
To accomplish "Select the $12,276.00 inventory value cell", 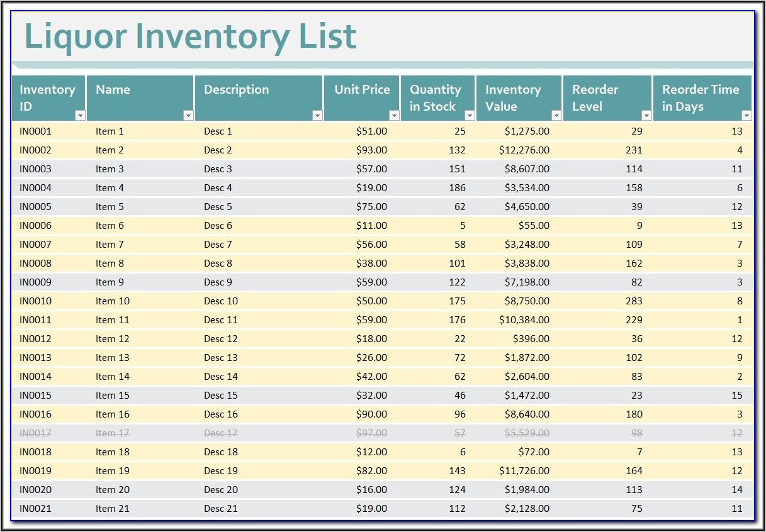I will point(524,150).
